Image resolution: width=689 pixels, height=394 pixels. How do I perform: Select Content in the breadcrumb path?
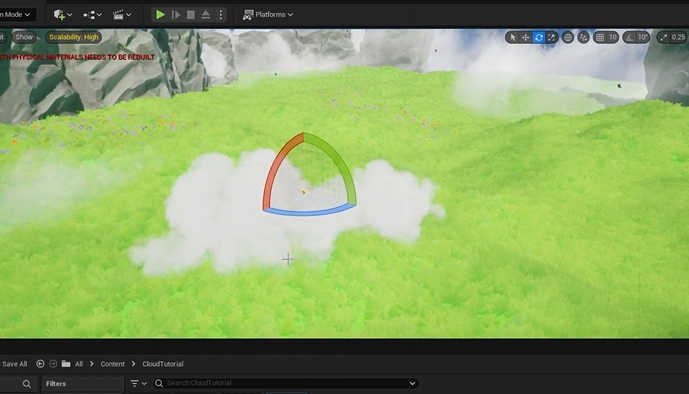[112, 364]
